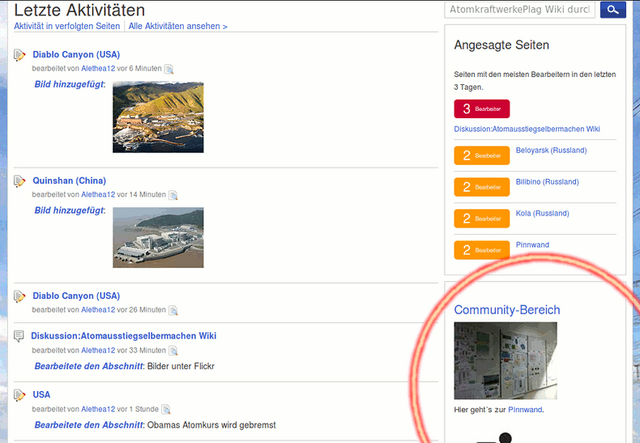The width and height of the screenshot is (640, 443).
Task: Open 'Alle Aktivitäten ansehen' link
Action: 178,26
